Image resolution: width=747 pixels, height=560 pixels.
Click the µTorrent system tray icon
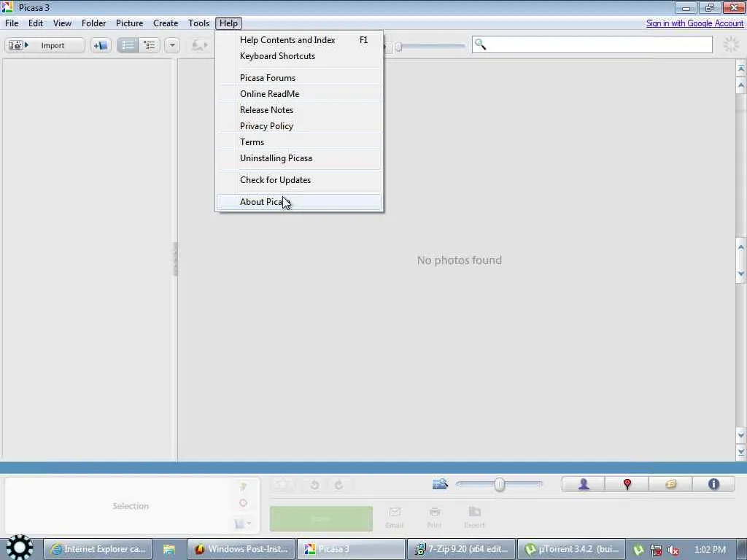tap(638, 551)
